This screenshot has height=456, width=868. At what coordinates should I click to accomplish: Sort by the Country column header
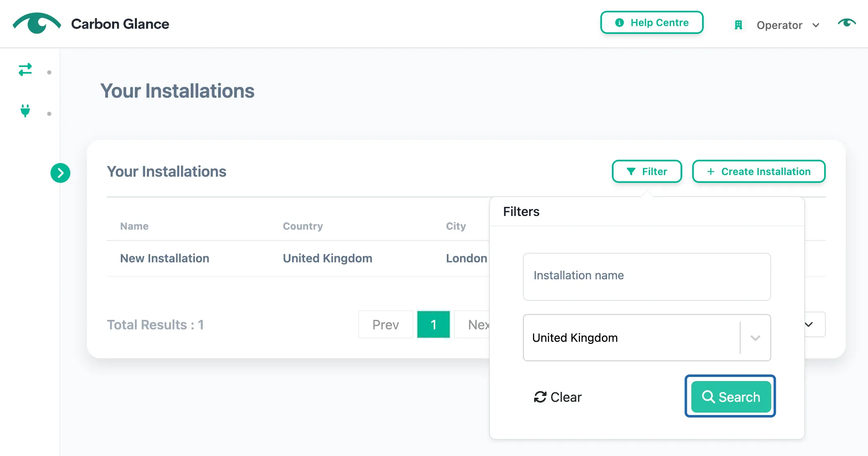click(x=303, y=226)
